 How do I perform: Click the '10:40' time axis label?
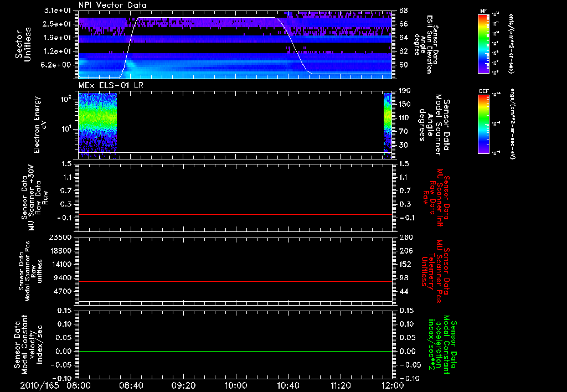click(288, 385)
